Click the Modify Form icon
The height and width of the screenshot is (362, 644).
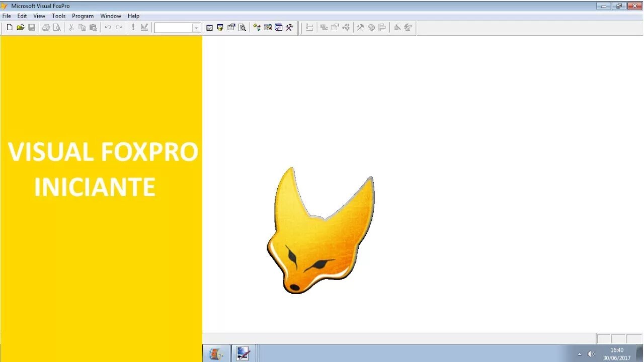pos(144,28)
